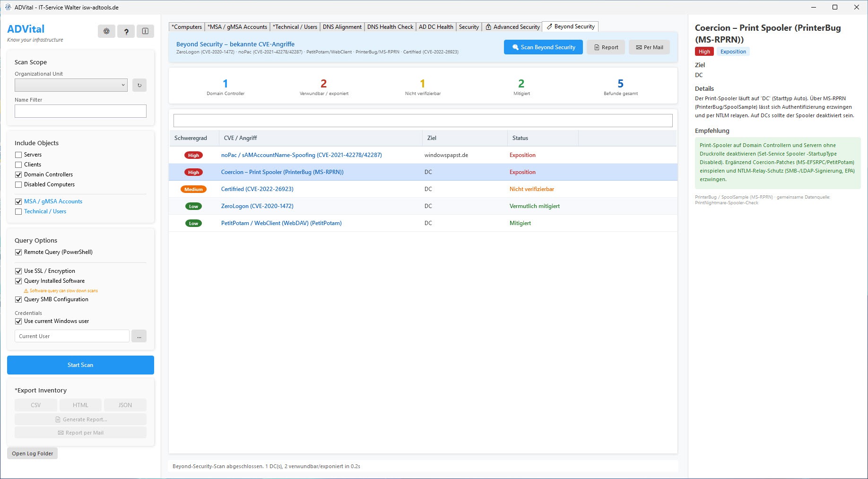Open the noPac sAMAccountName-Spoofing finding
Screen dimensions: 868x479
point(301,155)
